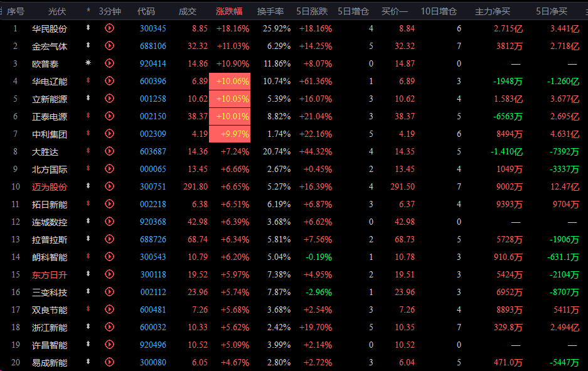Click the white marker icon beside 金宏气体
588x371 pixels.
tap(88, 46)
